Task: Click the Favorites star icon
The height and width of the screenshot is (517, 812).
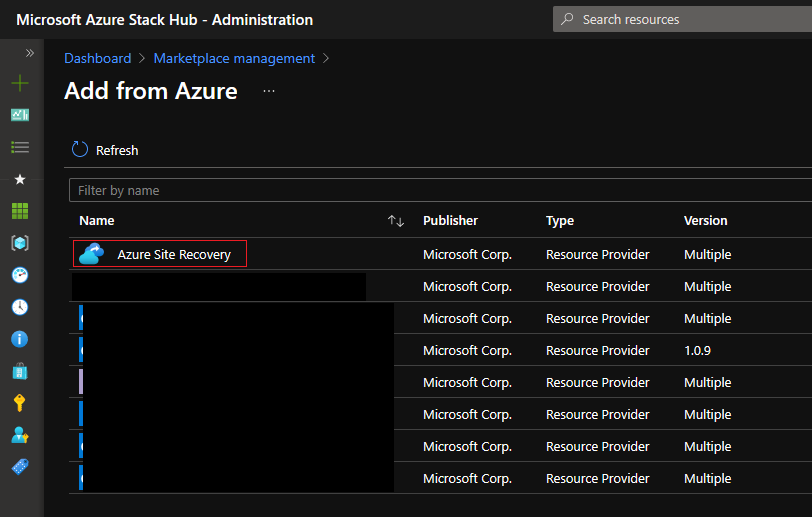Action: (x=20, y=179)
